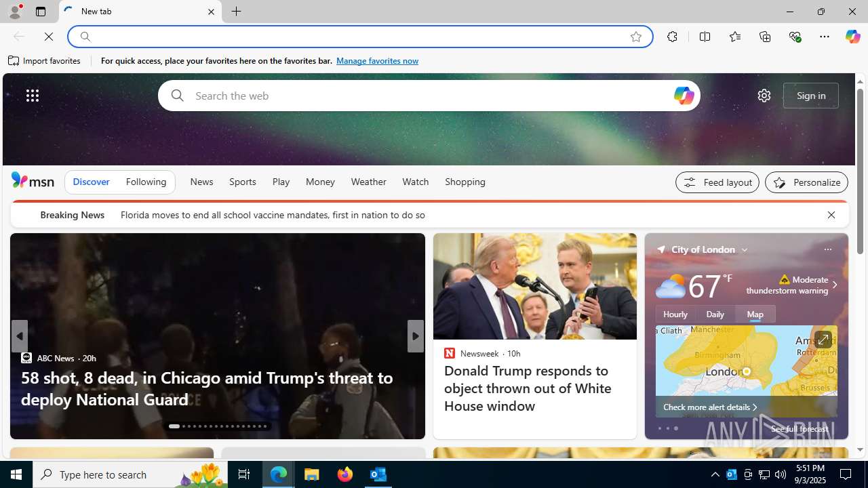Open Task View on taskbar

click(244, 474)
